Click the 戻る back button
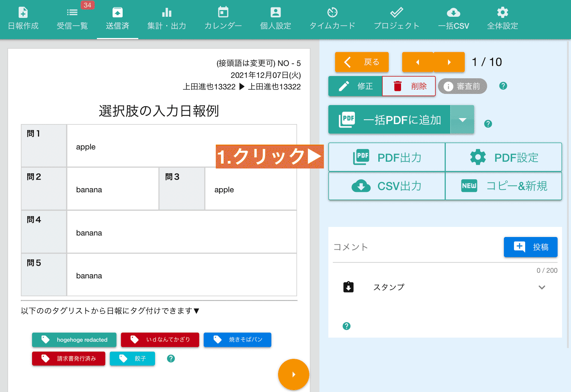Screen dimensions: 571x392 [362, 62]
